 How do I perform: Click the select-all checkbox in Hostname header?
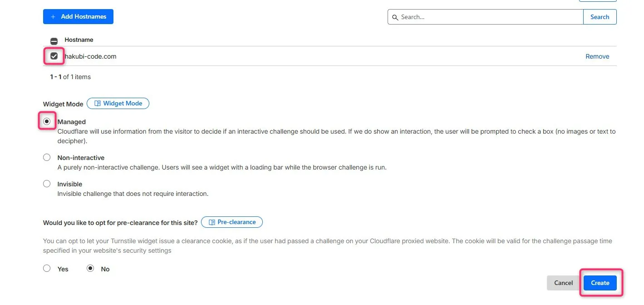click(x=54, y=40)
